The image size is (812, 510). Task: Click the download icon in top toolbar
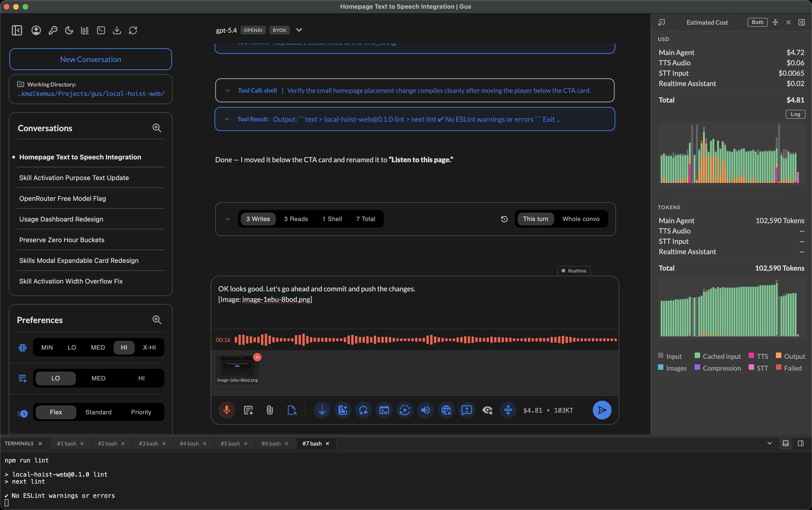coord(117,30)
